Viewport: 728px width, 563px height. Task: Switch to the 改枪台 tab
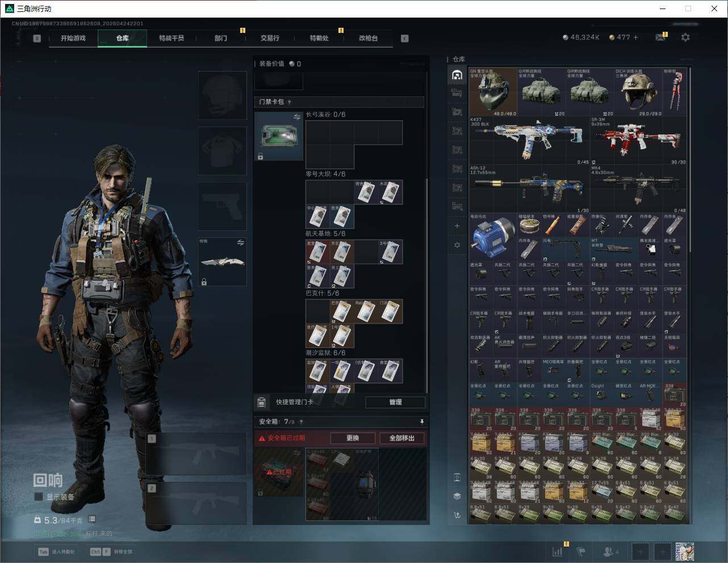368,38
